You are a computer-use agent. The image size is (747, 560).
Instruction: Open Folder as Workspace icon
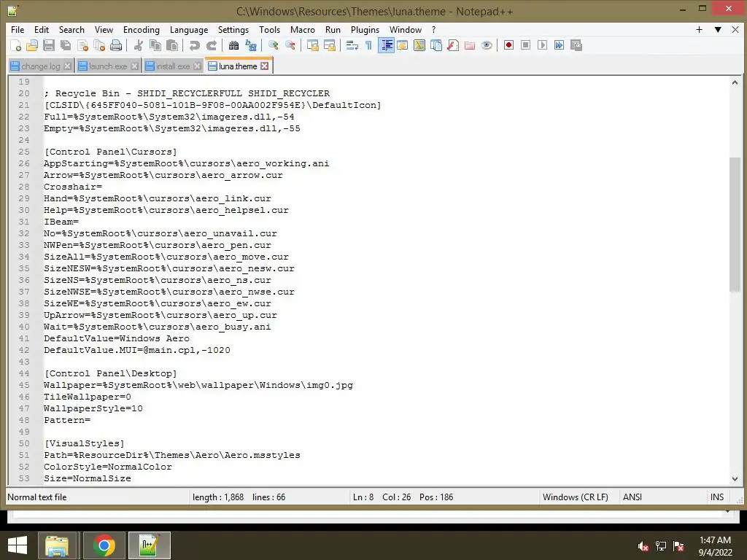tap(470, 45)
